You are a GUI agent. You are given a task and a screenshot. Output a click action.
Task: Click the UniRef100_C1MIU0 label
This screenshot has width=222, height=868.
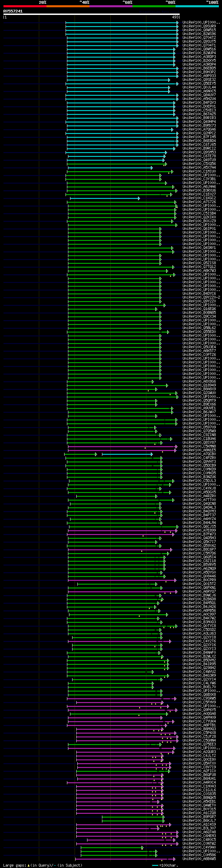tap(199, 171)
